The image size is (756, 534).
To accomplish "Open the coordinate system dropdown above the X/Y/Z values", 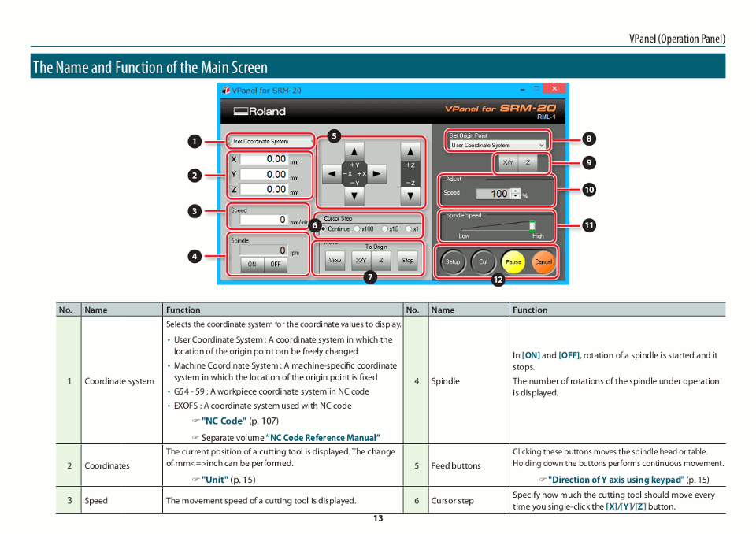I will tap(270, 141).
